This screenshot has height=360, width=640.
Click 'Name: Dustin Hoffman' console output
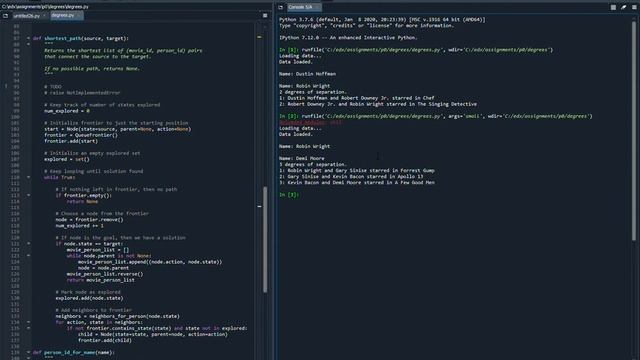[307, 74]
